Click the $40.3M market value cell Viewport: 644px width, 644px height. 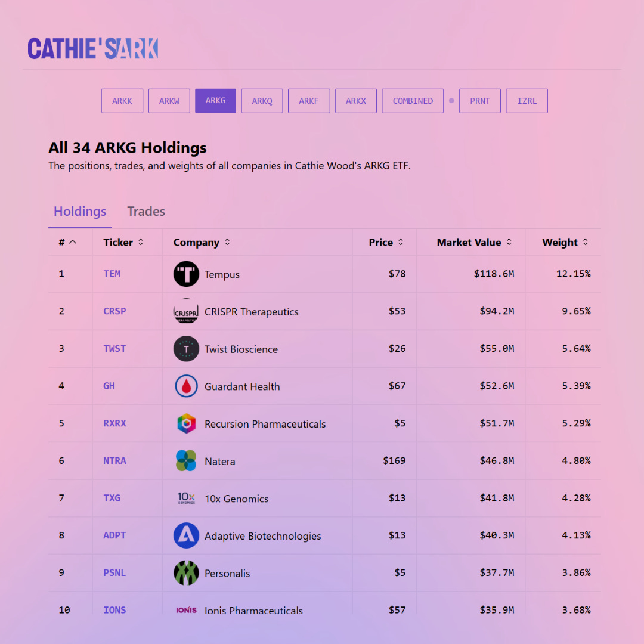click(x=497, y=535)
